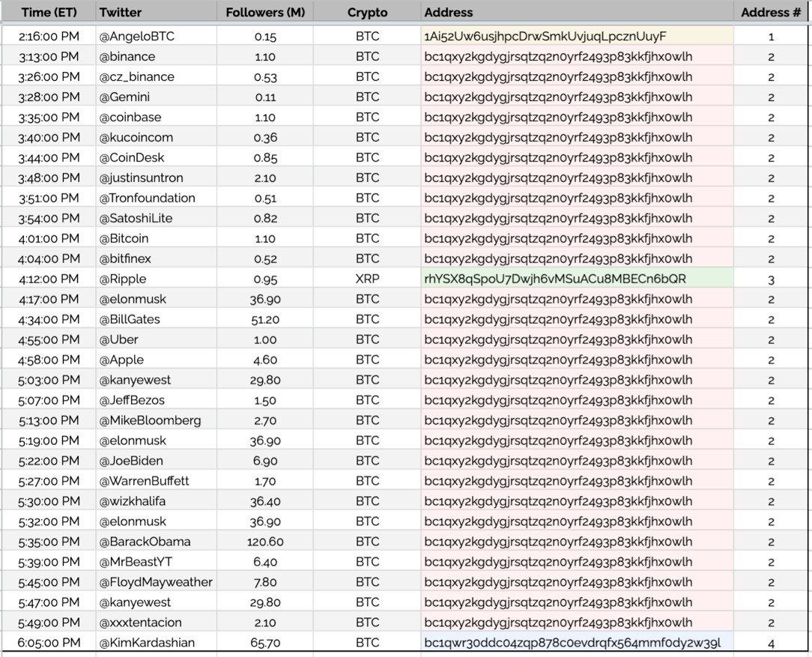Viewport: 812px width, 657px height.
Task: Click the 4:55:00 PM time cell
Action: coord(49,339)
